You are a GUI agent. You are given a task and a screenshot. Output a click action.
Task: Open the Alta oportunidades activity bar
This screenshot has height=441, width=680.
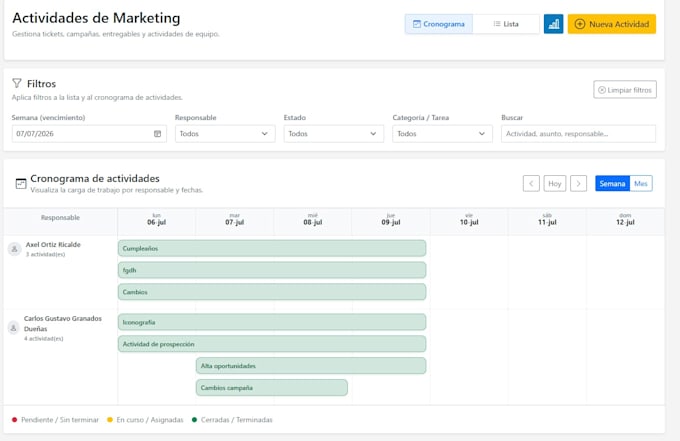[311, 366]
